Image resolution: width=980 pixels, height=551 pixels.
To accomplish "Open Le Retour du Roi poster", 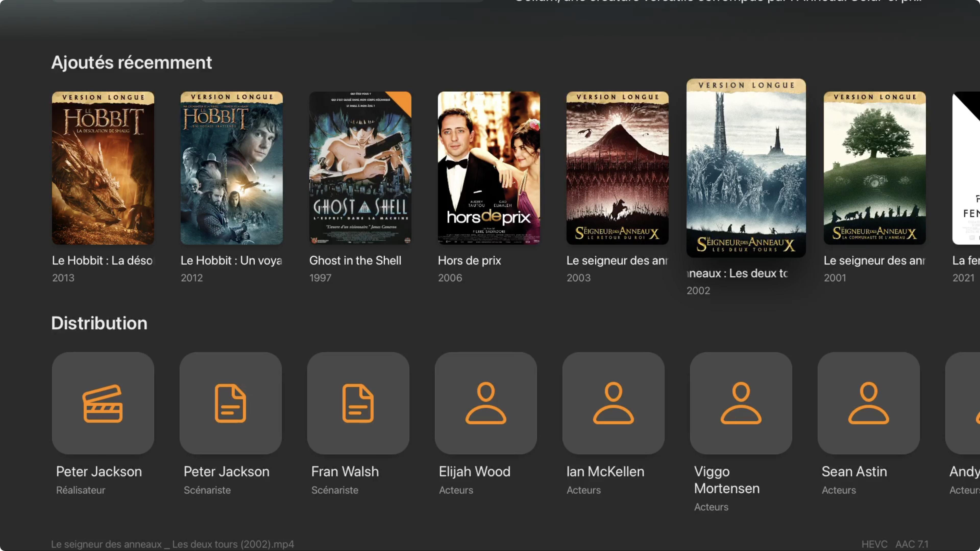I will coord(617,168).
